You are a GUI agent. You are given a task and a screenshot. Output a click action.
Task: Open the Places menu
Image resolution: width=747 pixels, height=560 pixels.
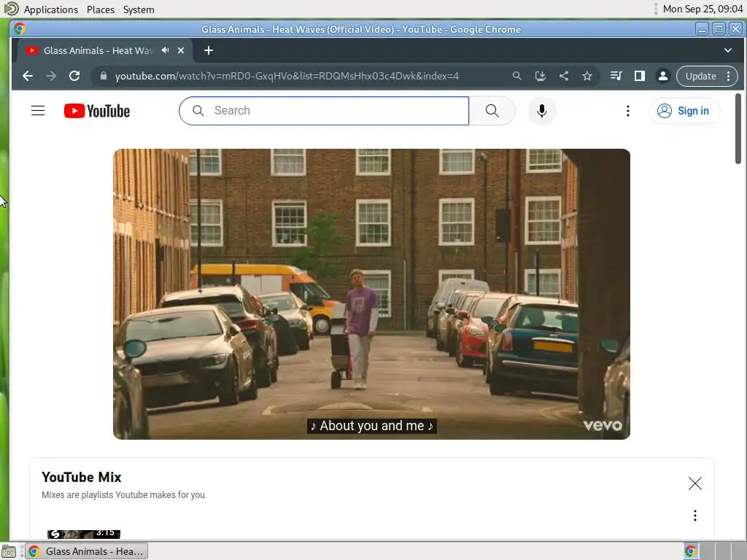point(101,9)
